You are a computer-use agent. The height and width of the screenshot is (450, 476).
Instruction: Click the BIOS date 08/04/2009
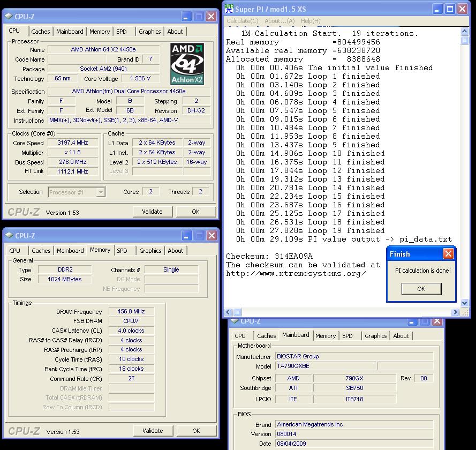tap(354, 444)
